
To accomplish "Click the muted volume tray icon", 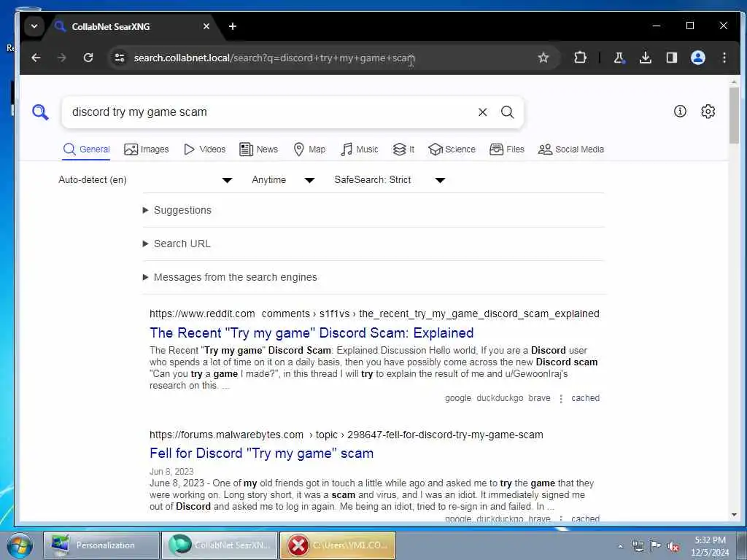I will pyautogui.click(x=673, y=546).
